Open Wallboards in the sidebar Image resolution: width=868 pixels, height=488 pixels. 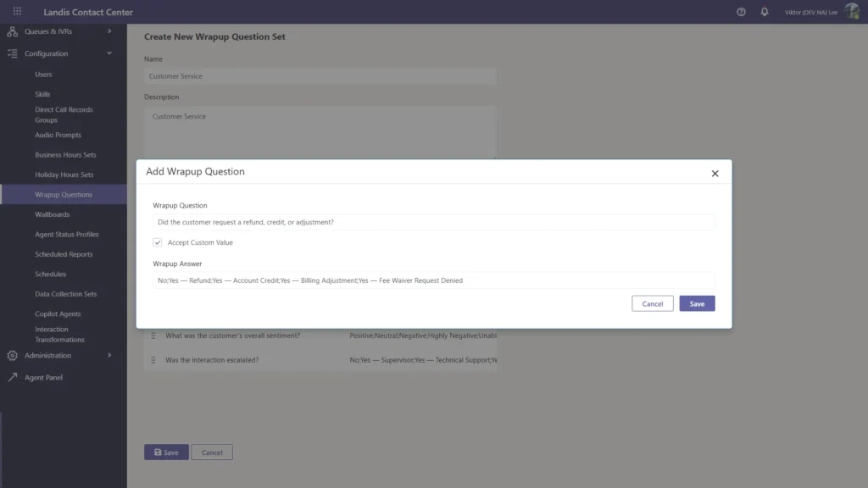pyautogui.click(x=52, y=214)
